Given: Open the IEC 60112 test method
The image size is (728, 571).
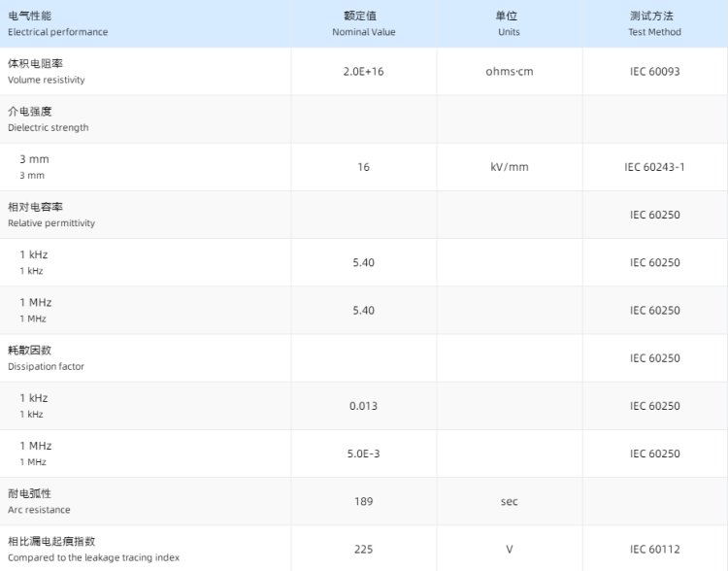Looking at the screenshot, I should 654,550.
